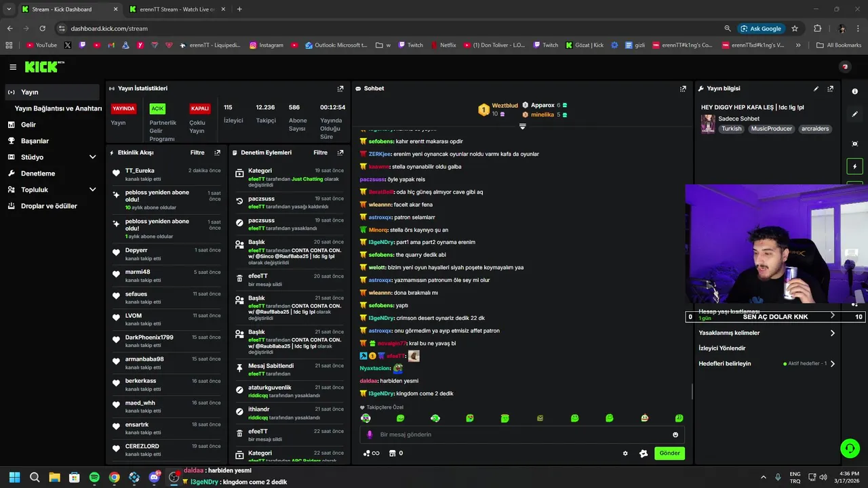Open Chrome extensions puzzle icon

(817, 28)
